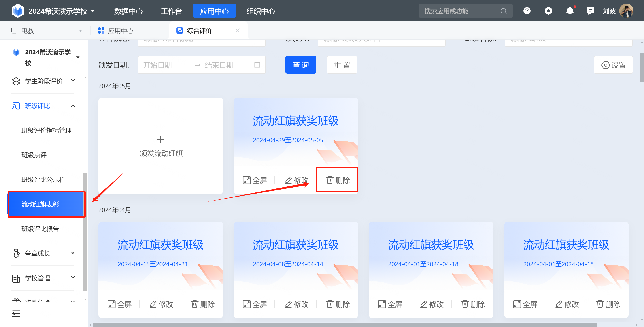Open the notifications bell

point(570,11)
